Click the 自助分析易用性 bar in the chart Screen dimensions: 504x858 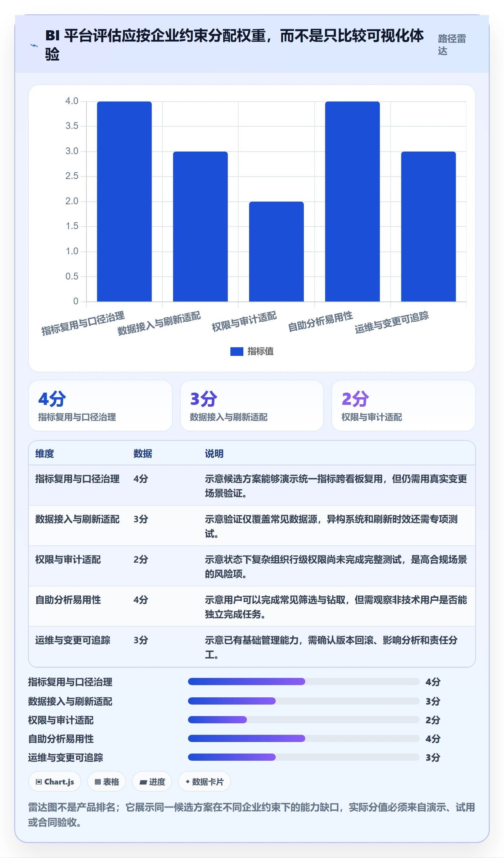click(x=352, y=201)
